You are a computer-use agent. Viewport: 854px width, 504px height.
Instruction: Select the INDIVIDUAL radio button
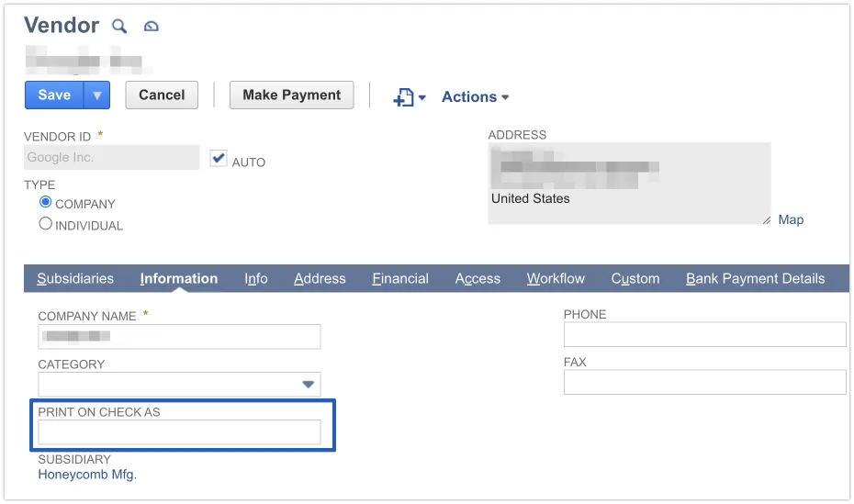click(x=46, y=224)
